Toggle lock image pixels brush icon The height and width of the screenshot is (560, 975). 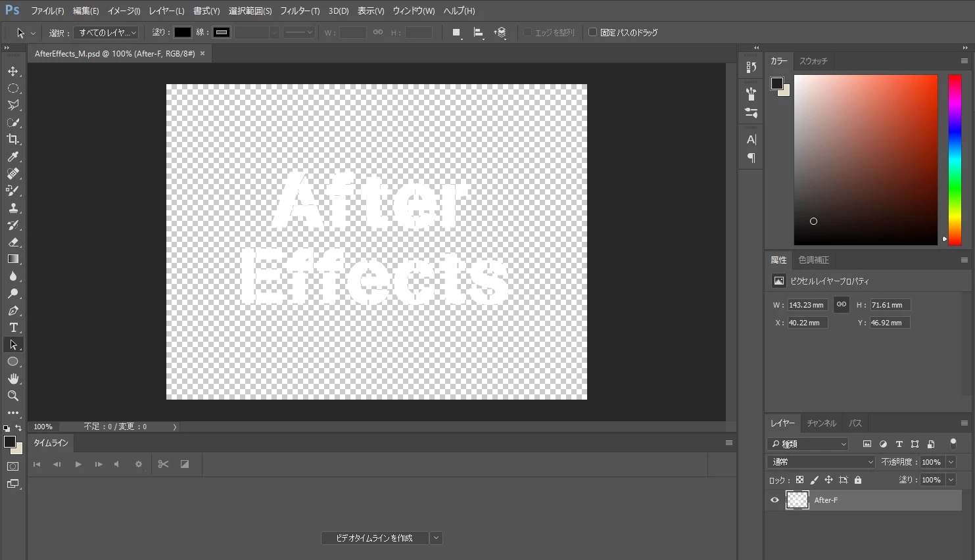814,480
